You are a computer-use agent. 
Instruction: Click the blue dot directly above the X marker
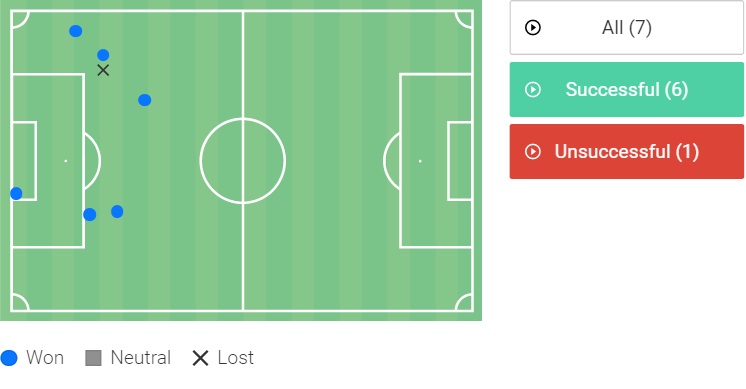pos(103,55)
